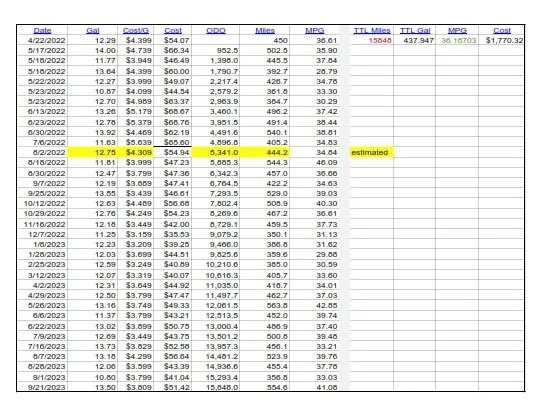Select the yellow 'estimated' cell
This screenshot has width=542, height=414.
371,152
